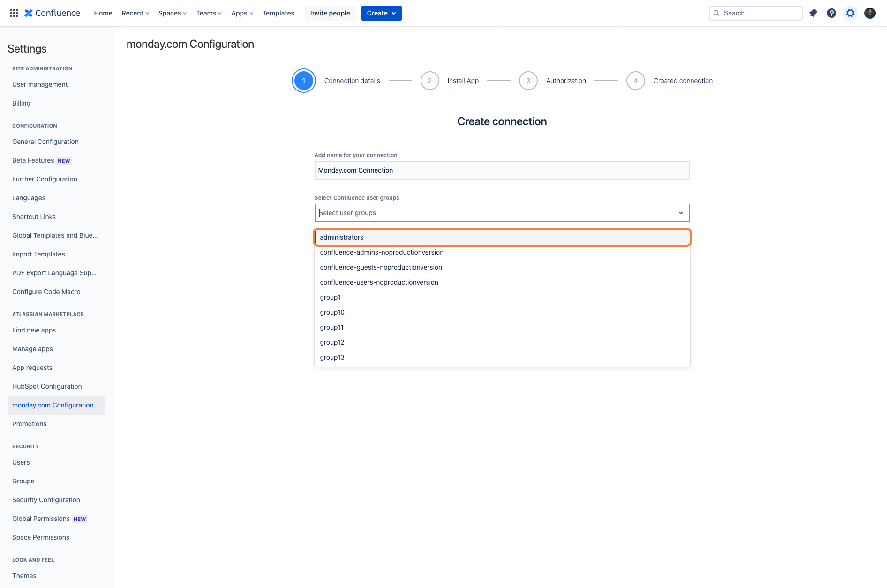Focus the connection name input field
Viewport: 887px width, 588px height.
(502, 170)
